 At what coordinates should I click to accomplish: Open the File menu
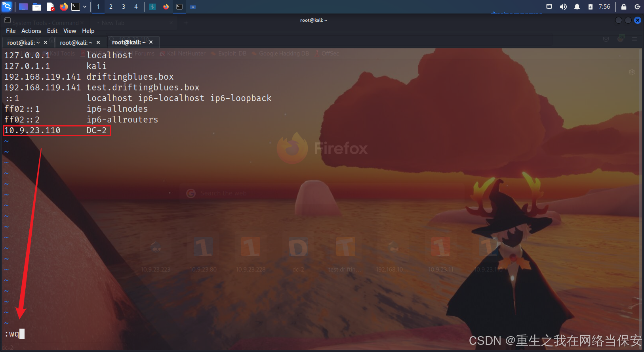[11, 31]
